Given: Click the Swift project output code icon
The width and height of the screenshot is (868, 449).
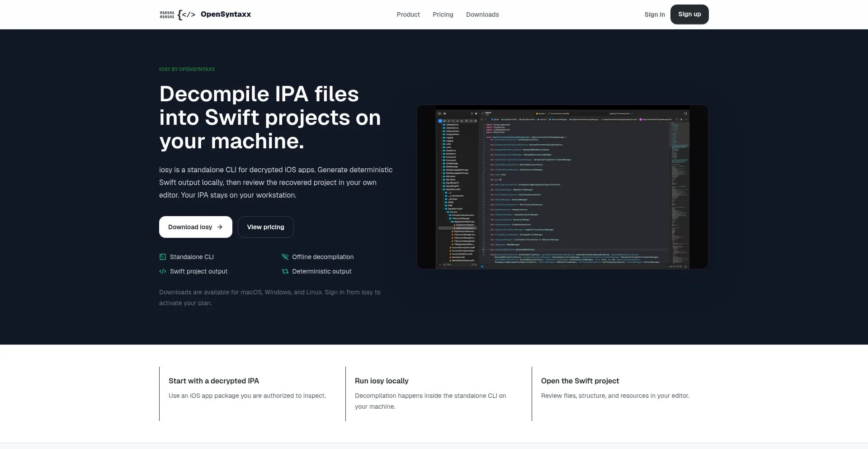Looking at the screenshot, I should (x=163, y=271).
